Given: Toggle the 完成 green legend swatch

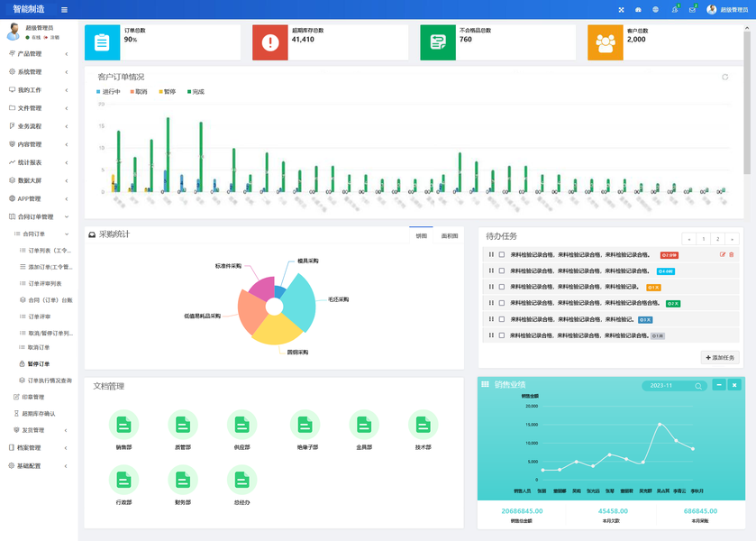Looking at the screenshot, I should [189, 92].
